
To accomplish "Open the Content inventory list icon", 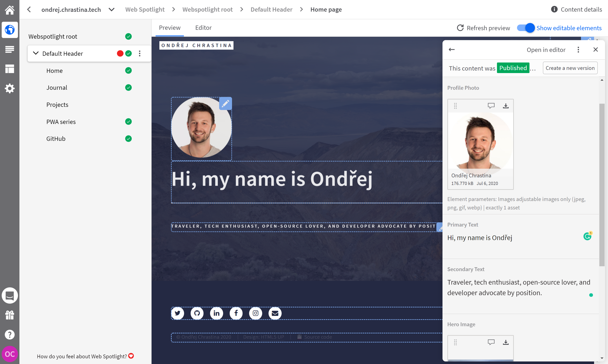I will (x=9, y=49).
